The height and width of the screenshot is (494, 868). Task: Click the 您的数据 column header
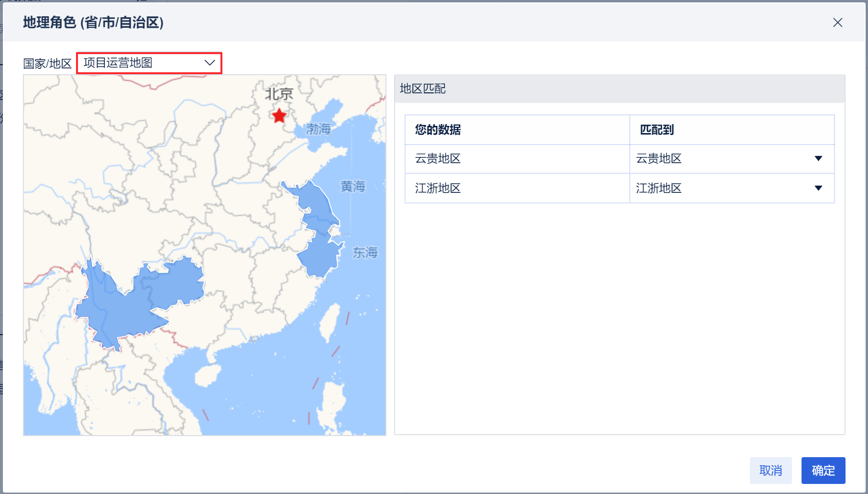click(x=517, y=130)
